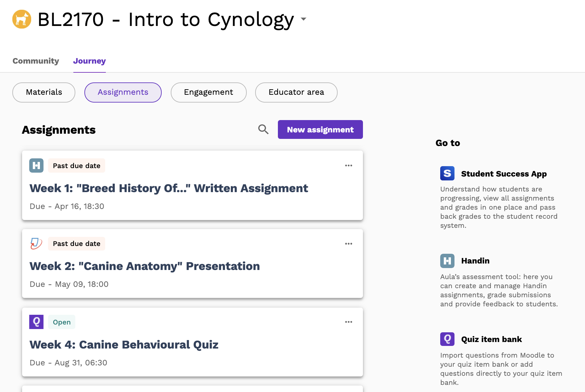The height and width of the screenshot is (392, 585).
Task: Click the Student Success App icon
Action: (447, 173)
